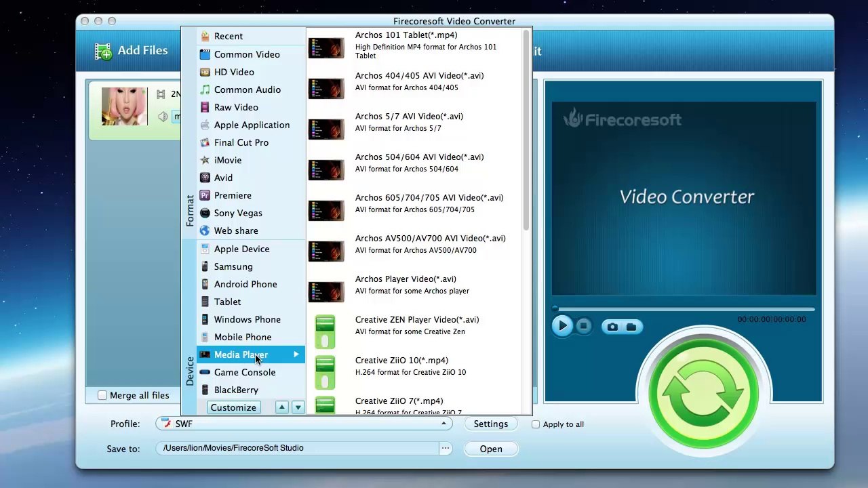Select the Media Player category
The width and height of the screenshot is (868, 488).
pos(251,354)
